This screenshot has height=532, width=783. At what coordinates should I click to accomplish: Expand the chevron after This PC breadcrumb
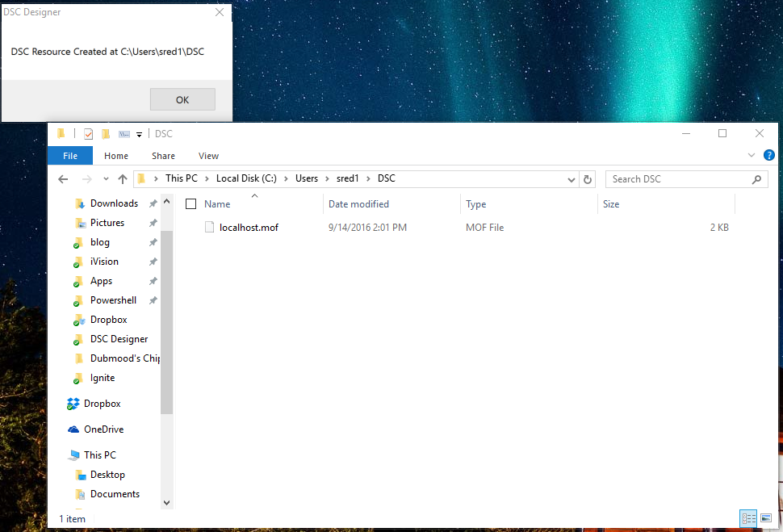point(207,179)
